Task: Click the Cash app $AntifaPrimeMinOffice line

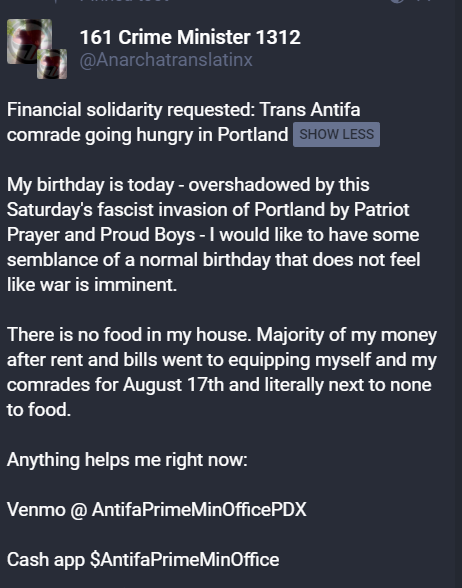Action: [143, 560]
